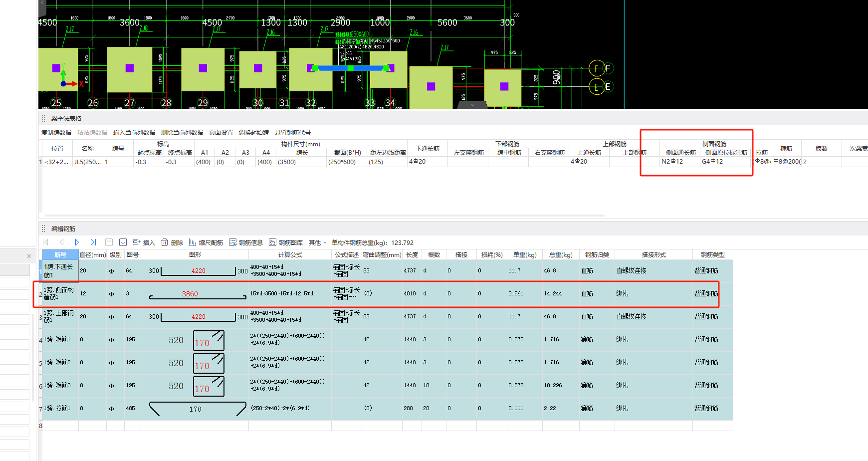Click the -0.3 起点标高 cell
This screenshot has height=461, width=868.
pyautogui.click(x=149, y=162)
